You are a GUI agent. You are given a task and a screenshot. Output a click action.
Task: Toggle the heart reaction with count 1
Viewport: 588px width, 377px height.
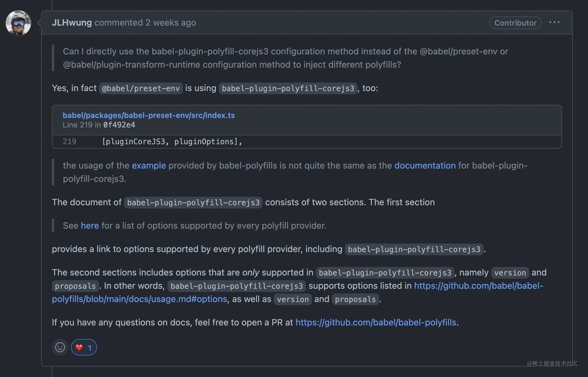(x=84, y=348)
